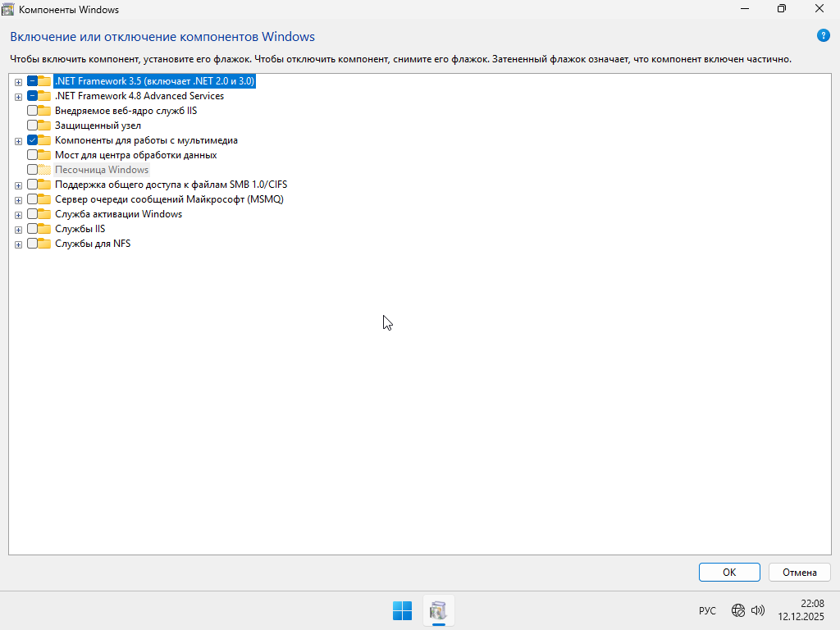Uncheck Компоненты для работы с мультимедиа

point(32,140)
